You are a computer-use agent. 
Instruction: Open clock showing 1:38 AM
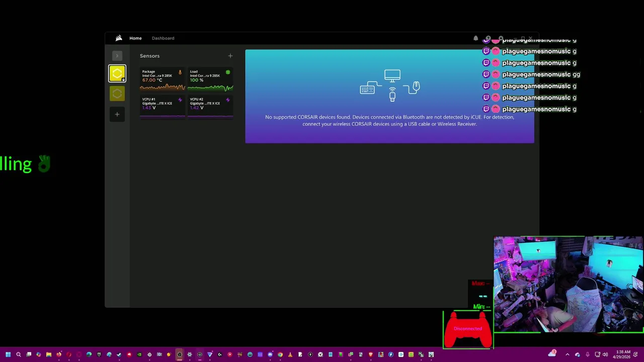tap(623, 354)
